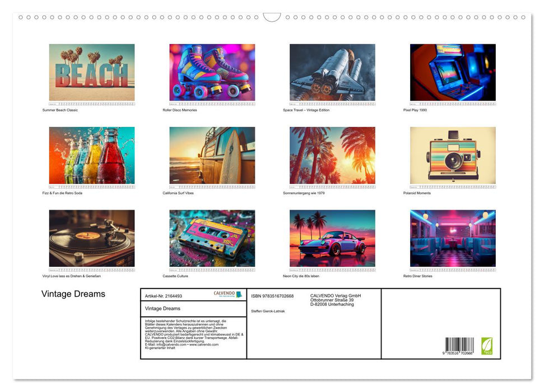The width and height of the screenshot is (544, 392).
Task: Select the palm tree sunset image
Action: [x=332, y=155]
